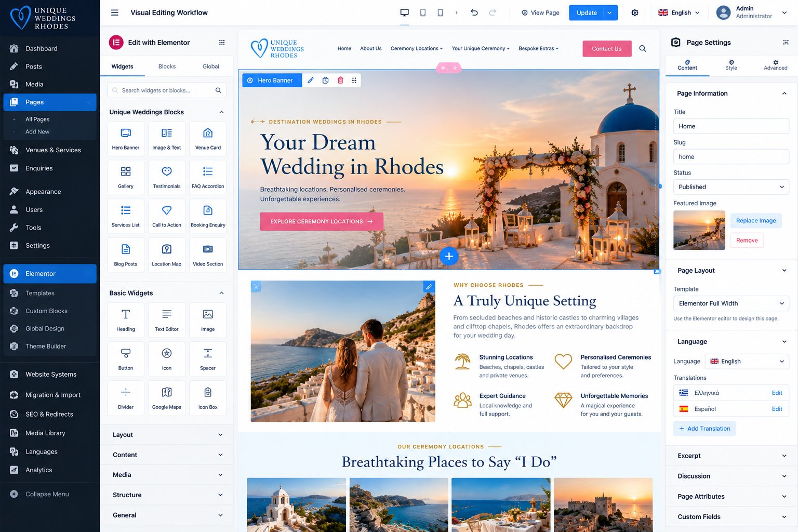Switch to mobile preview mode
The width and height of the screenshot is (798, 532).
pos(441,12)
